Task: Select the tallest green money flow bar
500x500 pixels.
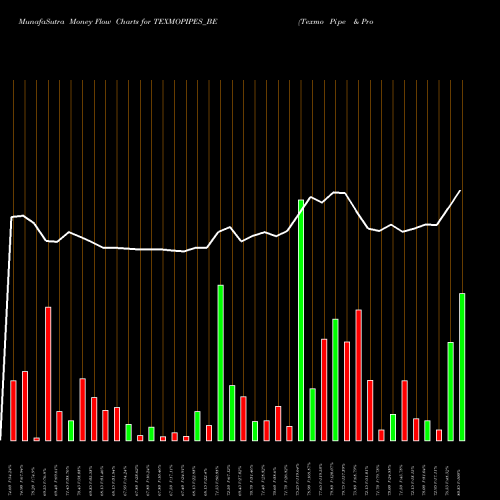Action: (301, 320)
